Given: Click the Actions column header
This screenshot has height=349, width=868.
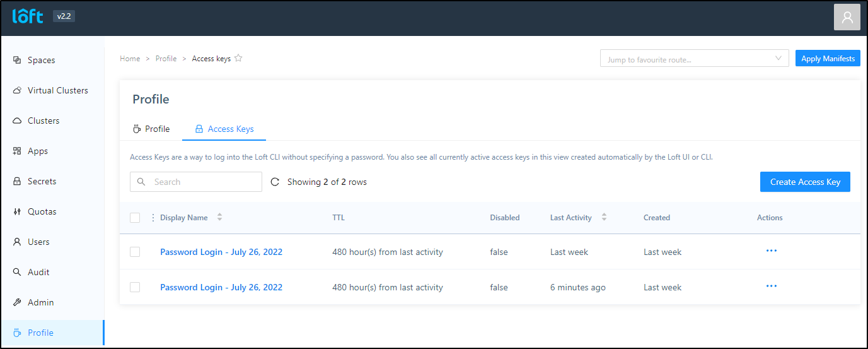Looking at the screenshot, I should coord(770,218).
